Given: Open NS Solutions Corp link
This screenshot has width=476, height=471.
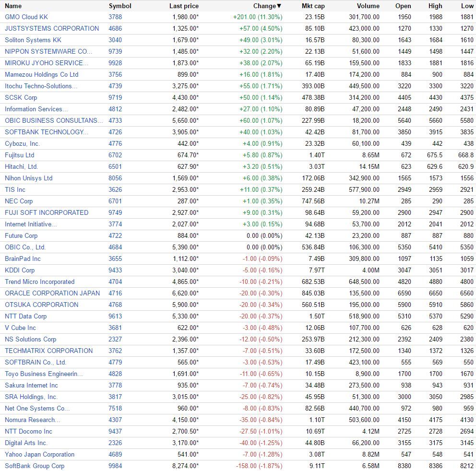Looking at the screenshot, I should 30,340.
